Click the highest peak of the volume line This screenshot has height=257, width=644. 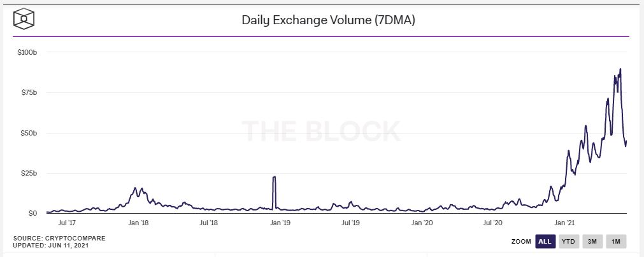[x=620, y=69]
